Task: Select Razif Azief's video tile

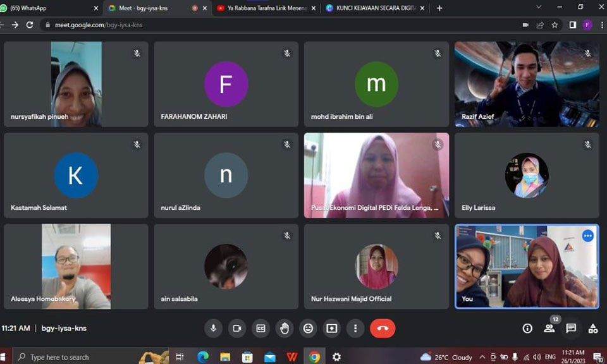Action: click(526, 84)
